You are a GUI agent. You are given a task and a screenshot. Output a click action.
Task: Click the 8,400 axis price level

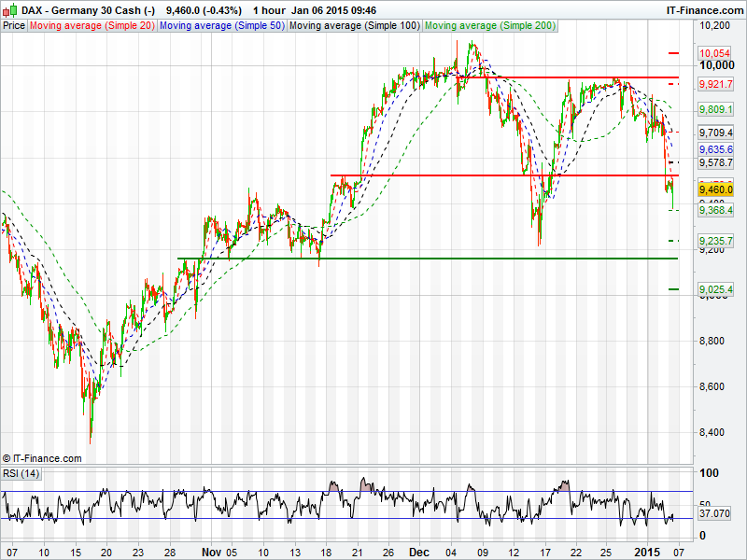tap(712, 432)
